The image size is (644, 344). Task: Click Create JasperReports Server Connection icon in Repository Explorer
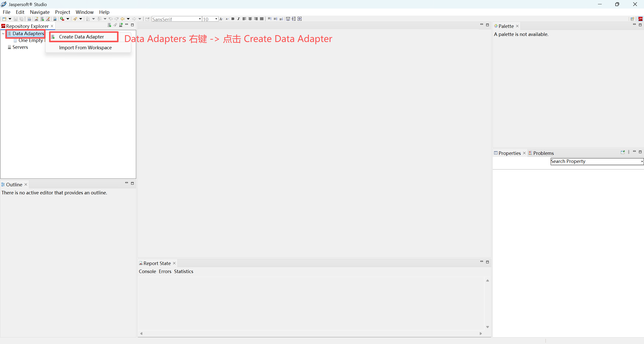tap(121, 25)
